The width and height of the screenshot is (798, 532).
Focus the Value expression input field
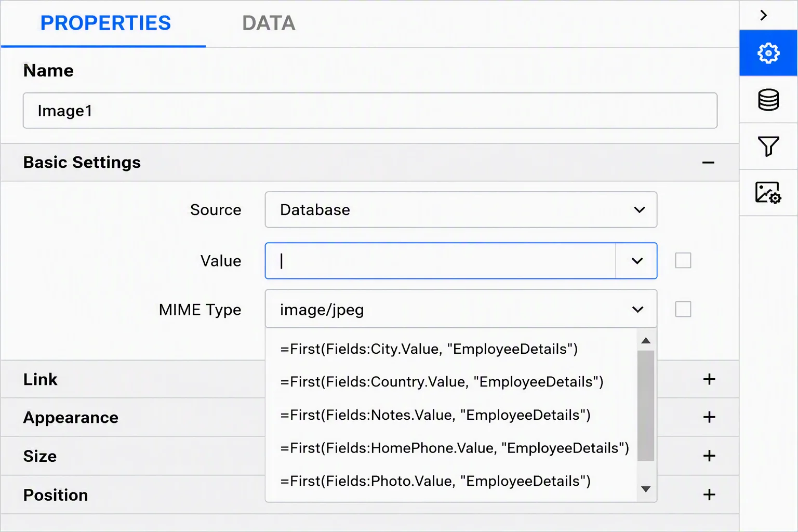point(441,261)
